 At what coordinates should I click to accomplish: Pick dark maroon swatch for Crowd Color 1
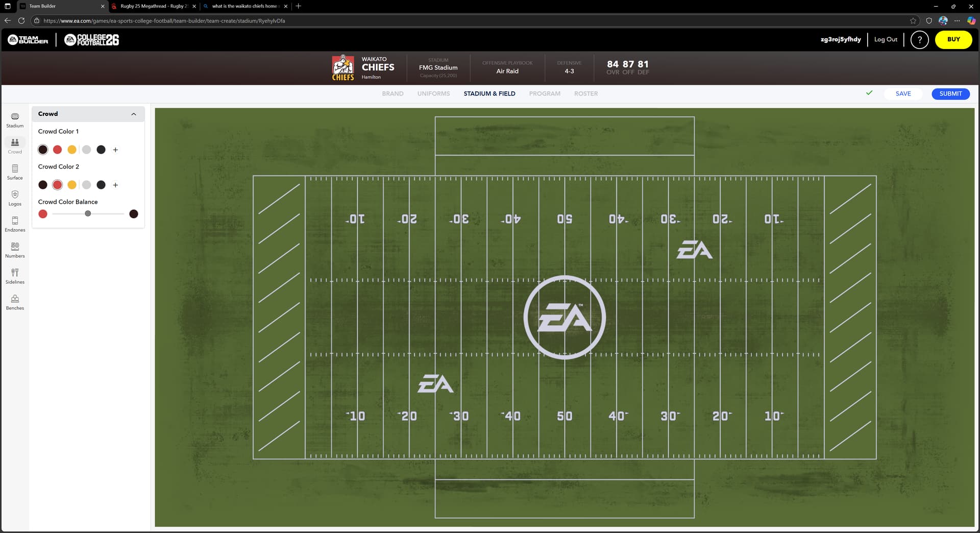coord(43,150)
